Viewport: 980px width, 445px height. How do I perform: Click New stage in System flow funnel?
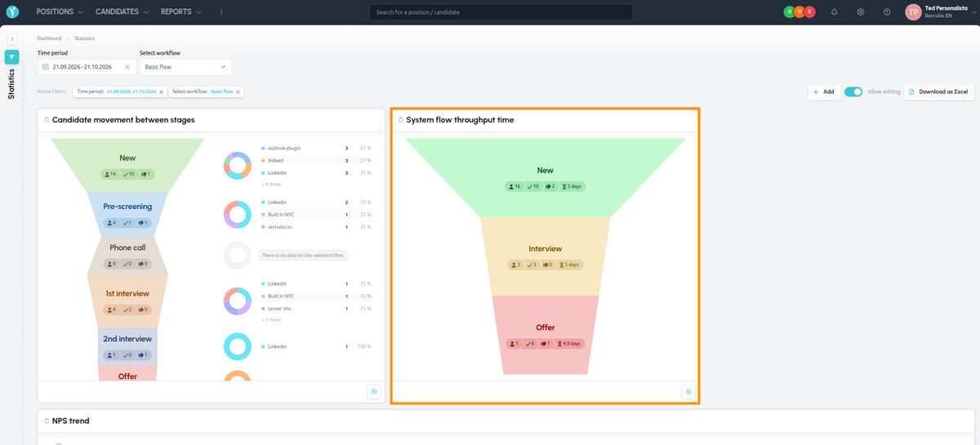[x=545, y=177]
